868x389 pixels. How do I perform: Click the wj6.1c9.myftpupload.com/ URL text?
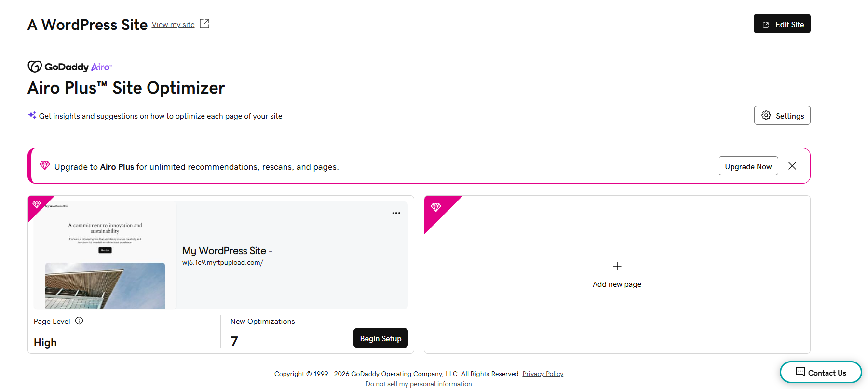[222, 263]
